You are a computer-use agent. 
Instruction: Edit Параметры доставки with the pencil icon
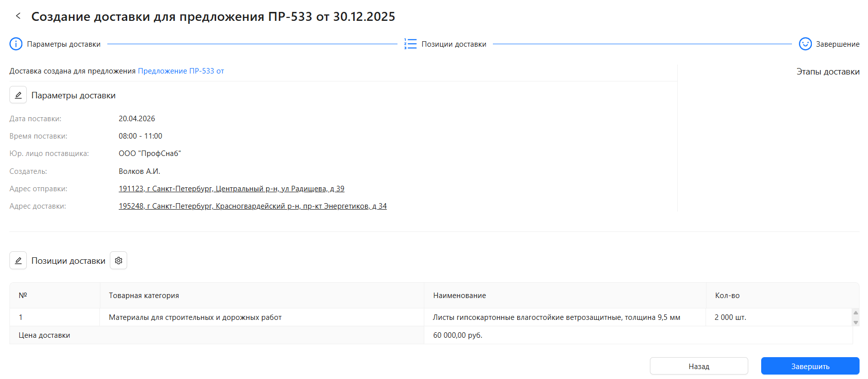[x=18, y=95]
